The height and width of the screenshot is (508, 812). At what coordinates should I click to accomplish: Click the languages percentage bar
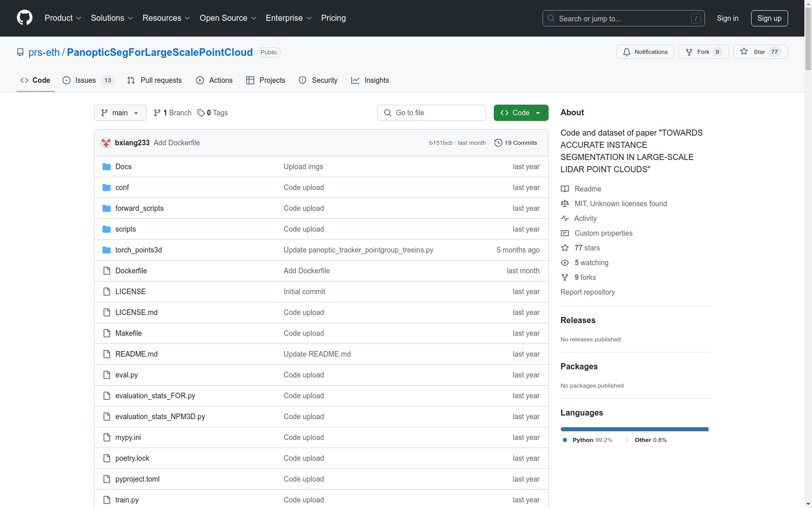635,429
